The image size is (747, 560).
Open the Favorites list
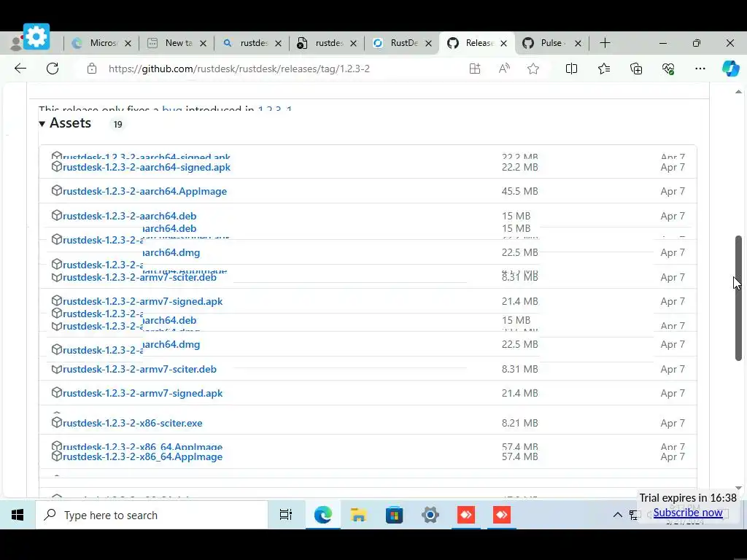603,69
